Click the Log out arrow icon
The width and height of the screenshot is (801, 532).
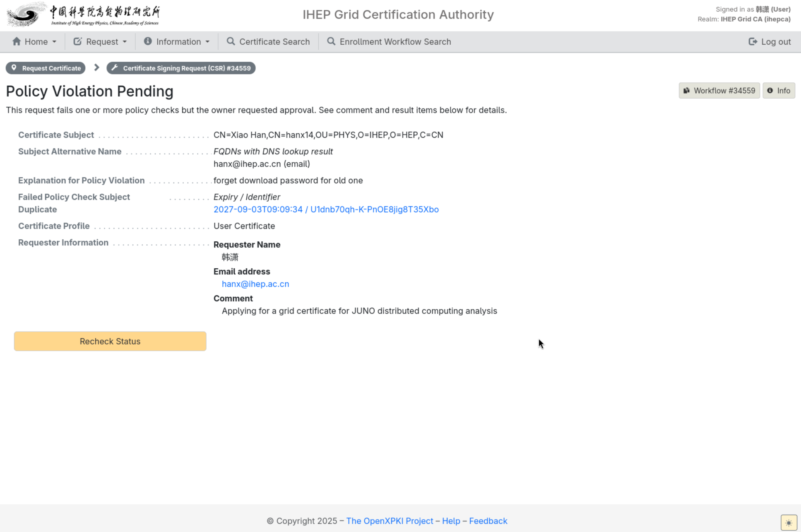[753, 41]
